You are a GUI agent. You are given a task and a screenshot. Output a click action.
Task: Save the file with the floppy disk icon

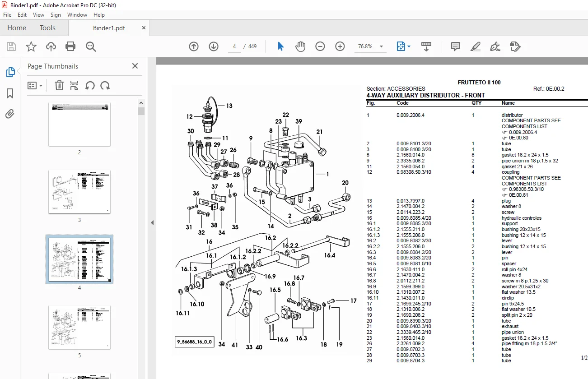(11, 46)
